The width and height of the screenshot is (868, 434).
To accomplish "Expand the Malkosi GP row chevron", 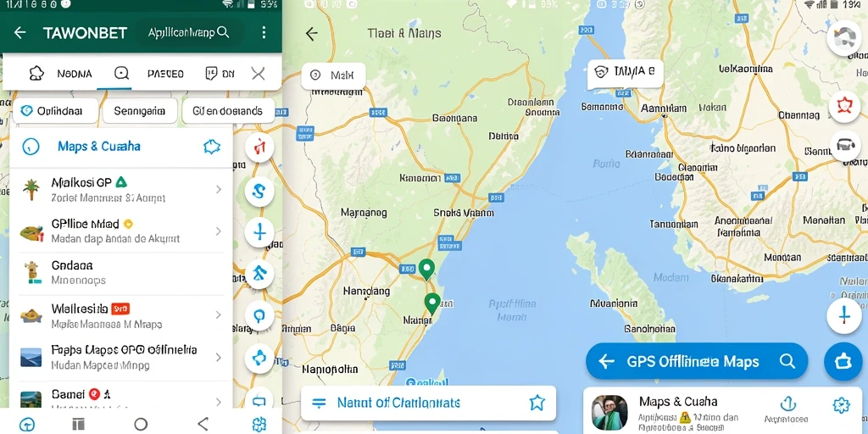I will (x=219, y=189).
